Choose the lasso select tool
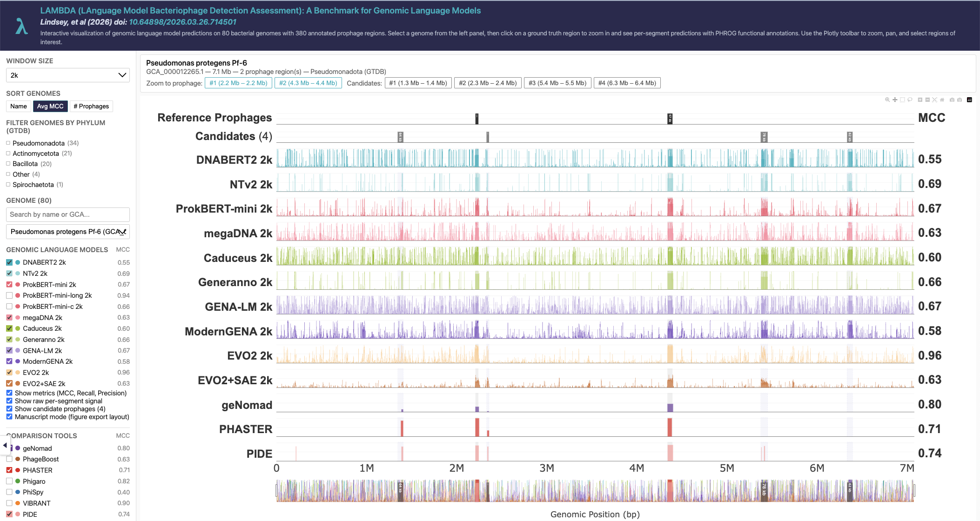 tap(910, 100)
